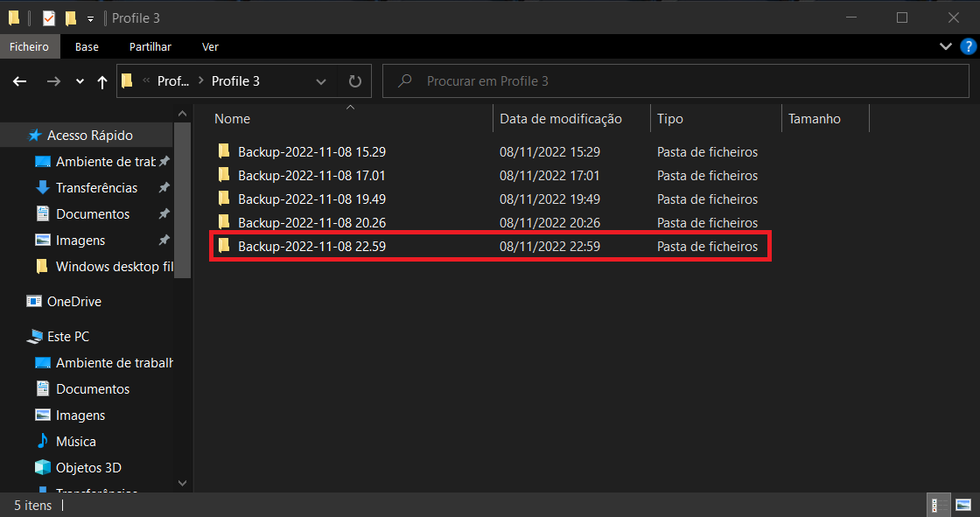Open the Help question mark icon

coord(967,46)
